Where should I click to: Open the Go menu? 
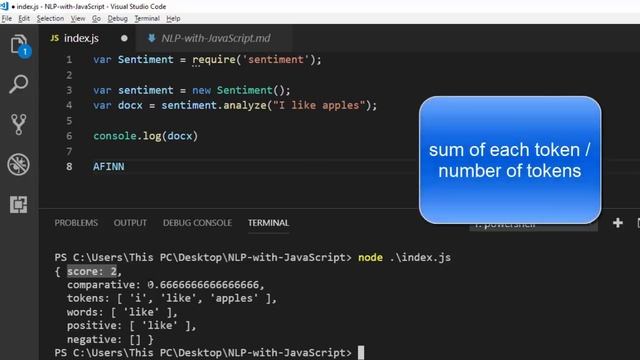click(x=96, y=19)
